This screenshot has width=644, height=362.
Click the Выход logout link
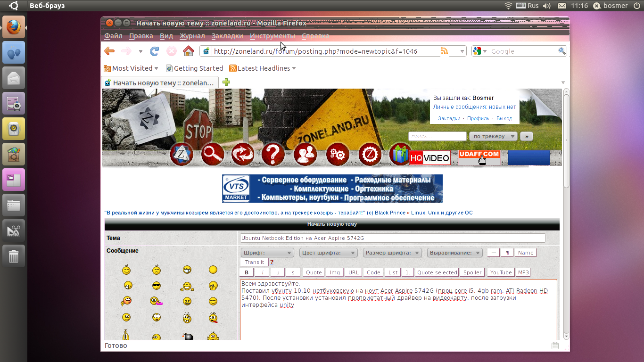coord(504,118)
